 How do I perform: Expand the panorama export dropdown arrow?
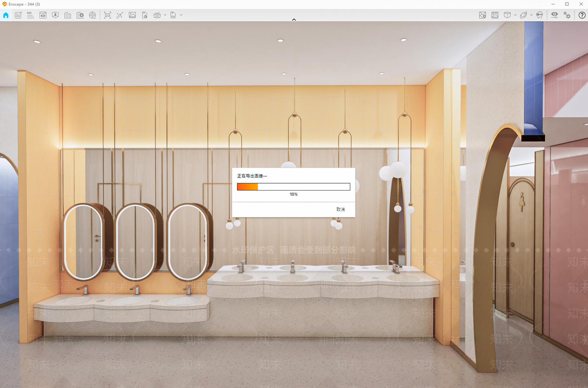click(x=165, y=15)
